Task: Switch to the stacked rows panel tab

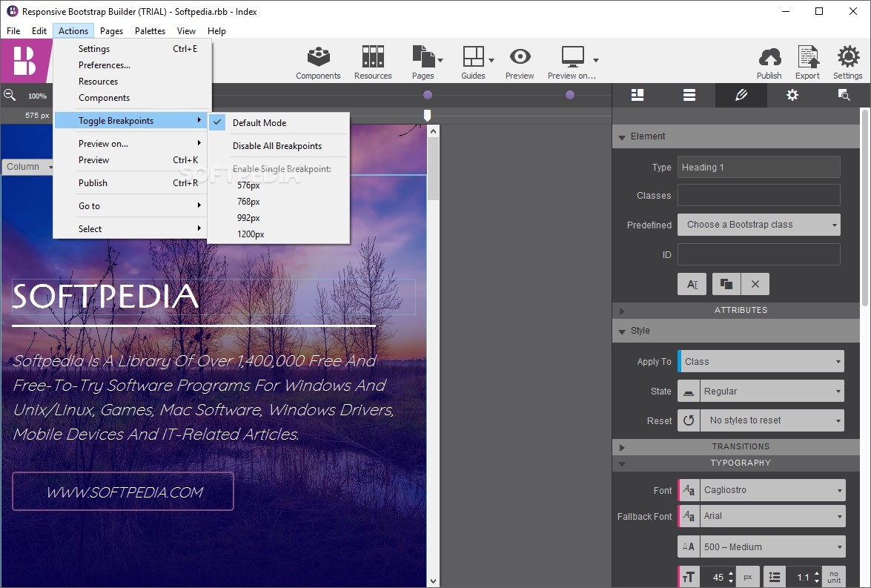Action: pyautogui.click(x=689, y=95)
